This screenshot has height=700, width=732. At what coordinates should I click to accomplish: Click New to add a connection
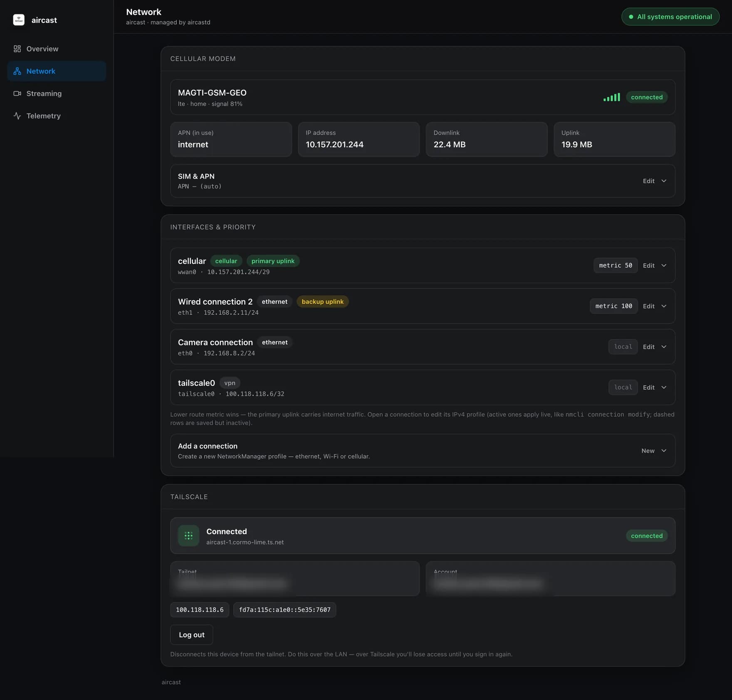click(x=648, y=451)
